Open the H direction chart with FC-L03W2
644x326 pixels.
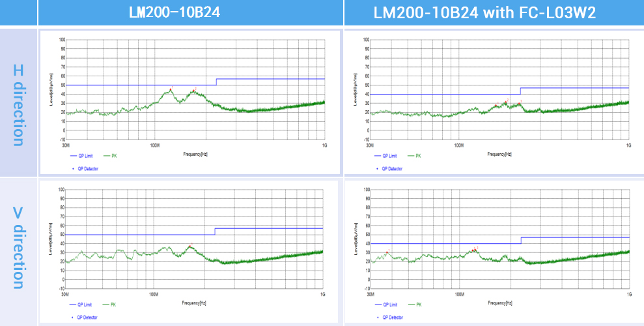coord(494,102)
